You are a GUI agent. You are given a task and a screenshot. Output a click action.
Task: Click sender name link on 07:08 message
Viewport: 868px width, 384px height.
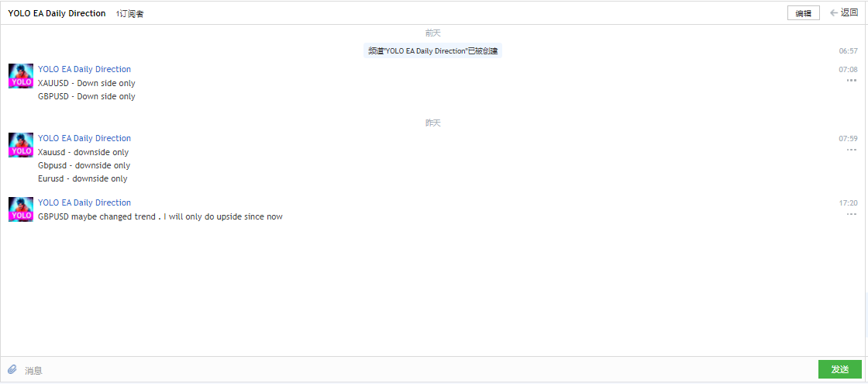pyautogui.click(x=84, y=69)
